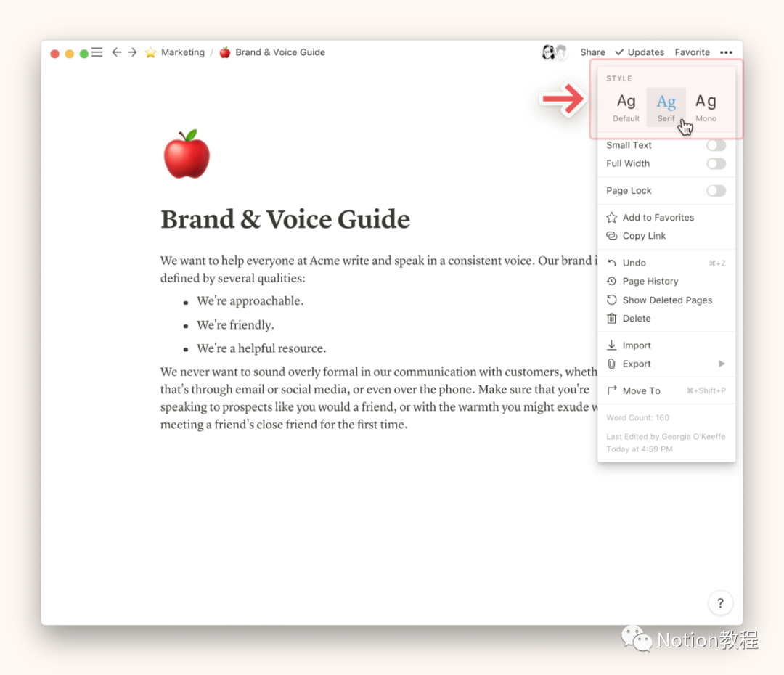The image size is (784, 675).
Task: Select Add to Favorites menu item
Action: pos(658,218)
